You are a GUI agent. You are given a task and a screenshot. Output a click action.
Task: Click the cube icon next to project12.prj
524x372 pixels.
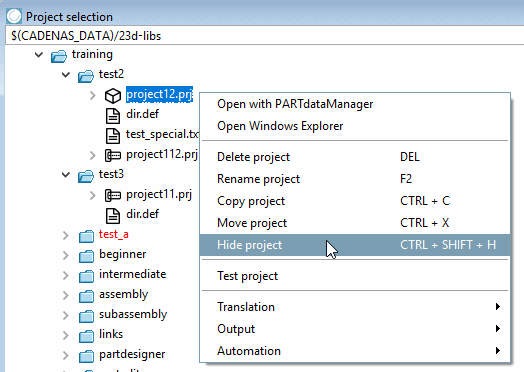(x=113, y=96)
